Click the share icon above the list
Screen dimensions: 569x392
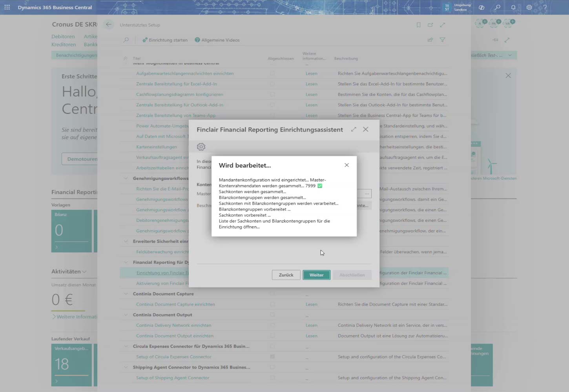pyautogui.click(x=430, y=40)
